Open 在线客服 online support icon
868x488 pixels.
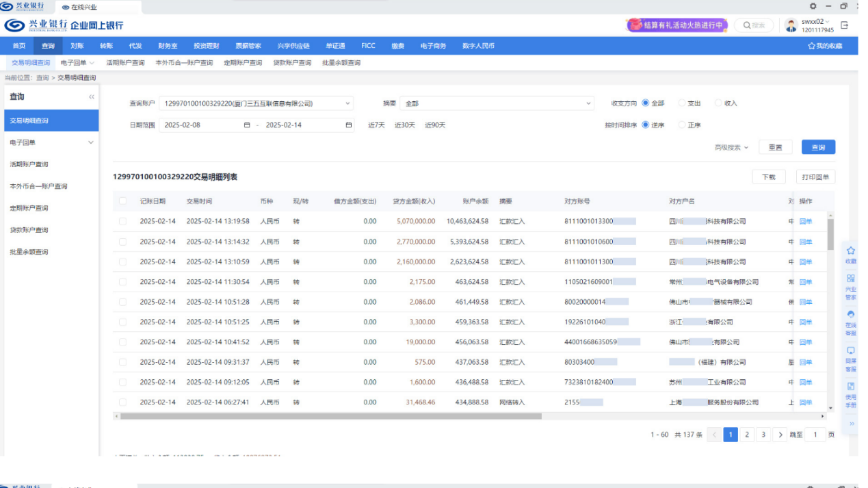851,315
